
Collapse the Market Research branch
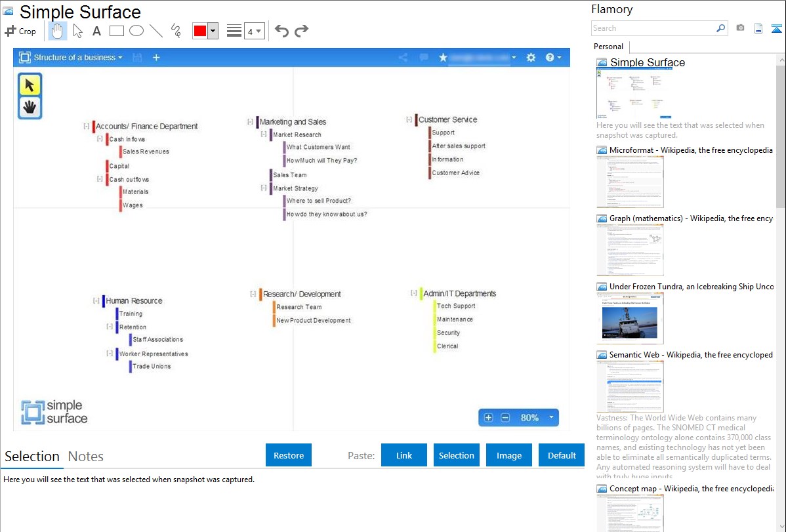(x=264, y=134)
